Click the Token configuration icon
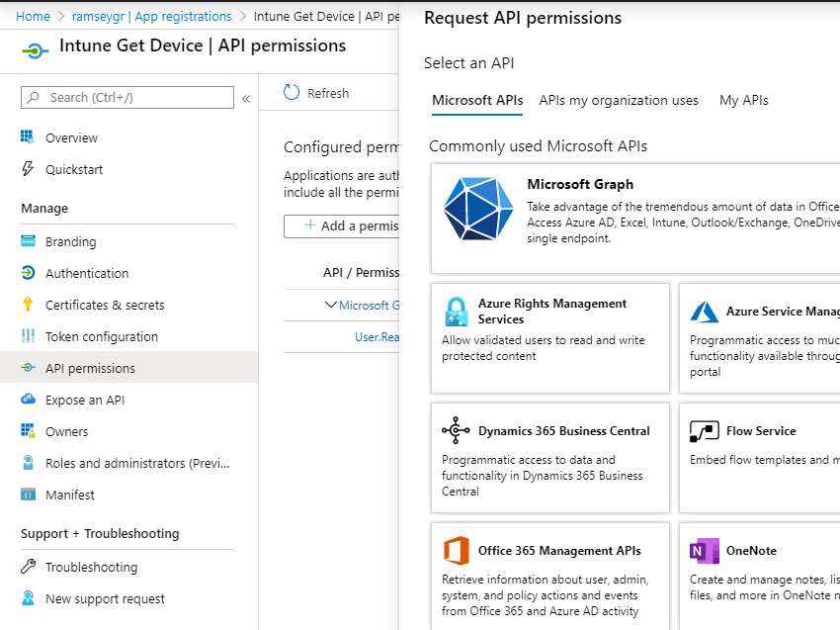The height and width of the screenshot is (630, 840). click(x=29, y=336)
